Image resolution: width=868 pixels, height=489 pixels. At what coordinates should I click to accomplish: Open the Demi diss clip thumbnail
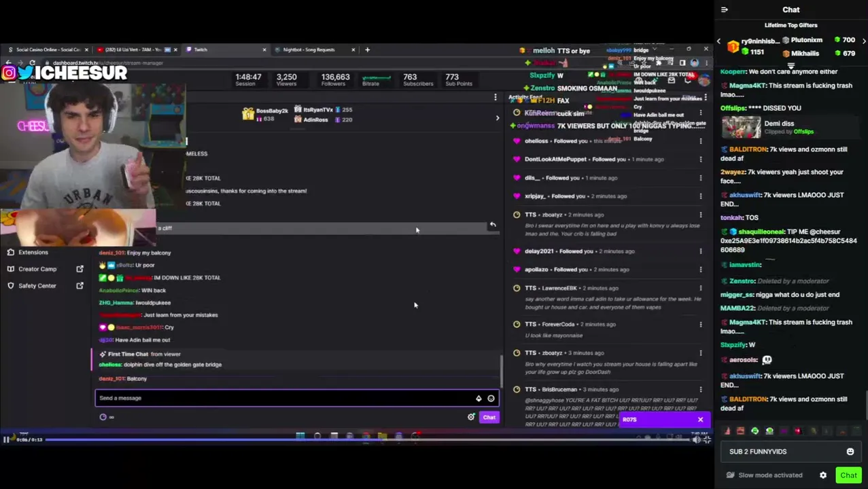[x=741, y=127]
